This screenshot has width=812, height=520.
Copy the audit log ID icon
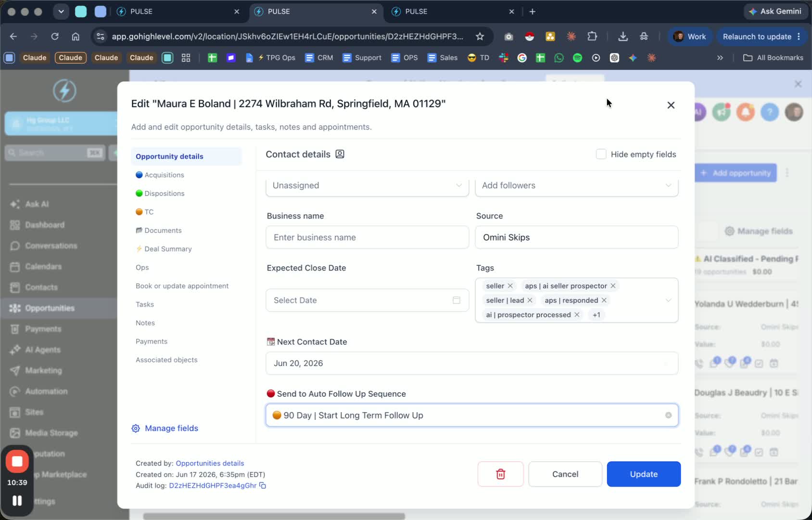click(263, 485)
